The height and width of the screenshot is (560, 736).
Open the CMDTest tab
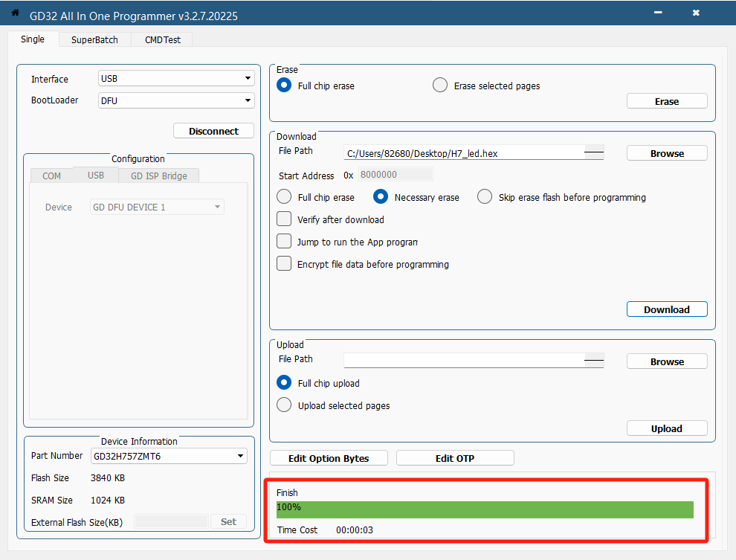tap(162, 40)
